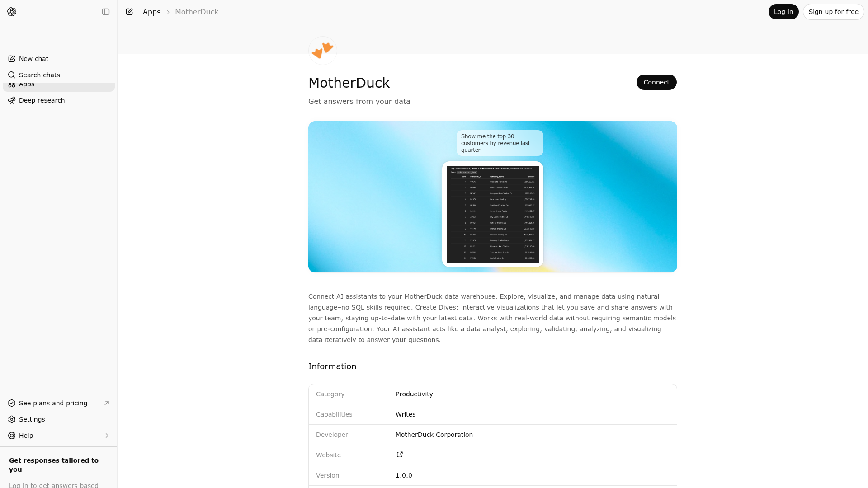868x488 pixels.
Task: Click the Log in button
Action: (783, 12)
